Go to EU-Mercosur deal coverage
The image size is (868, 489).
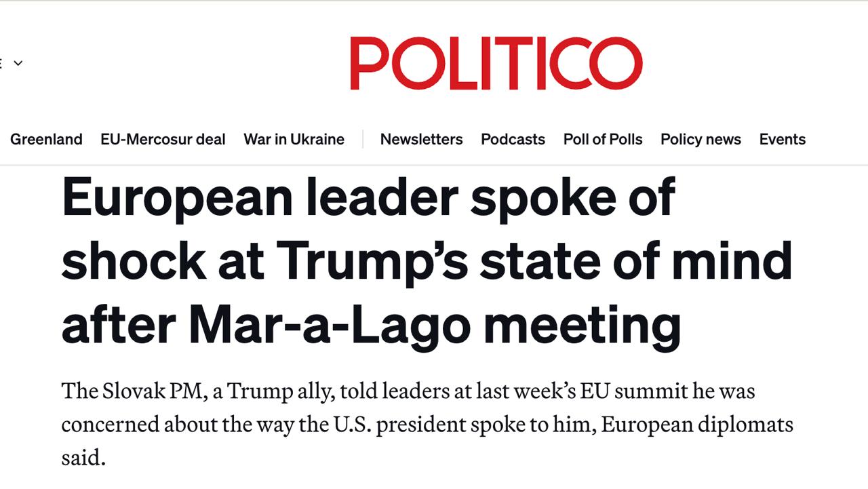click(163, 139)
